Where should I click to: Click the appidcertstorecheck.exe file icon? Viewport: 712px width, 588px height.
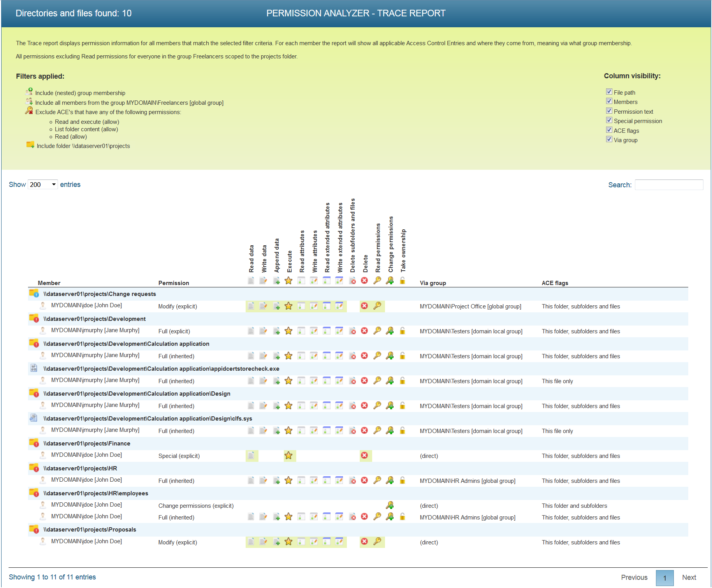coord(34,368)
